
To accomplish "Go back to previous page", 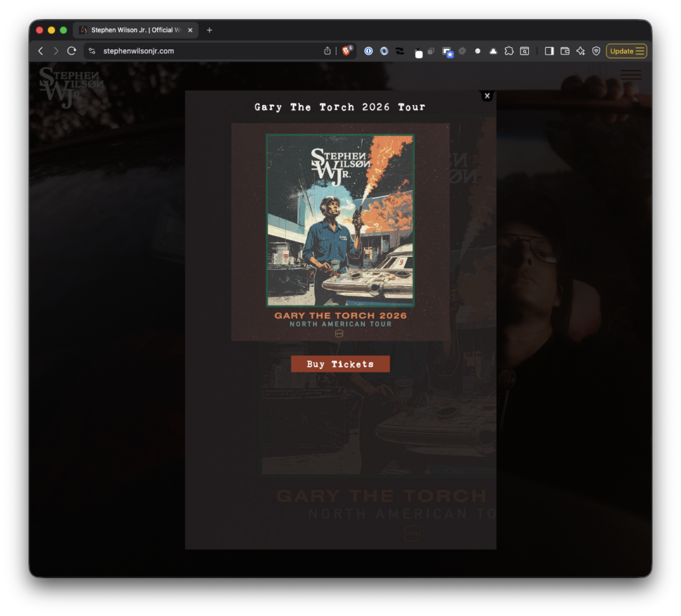I will (x=41, y=51).
